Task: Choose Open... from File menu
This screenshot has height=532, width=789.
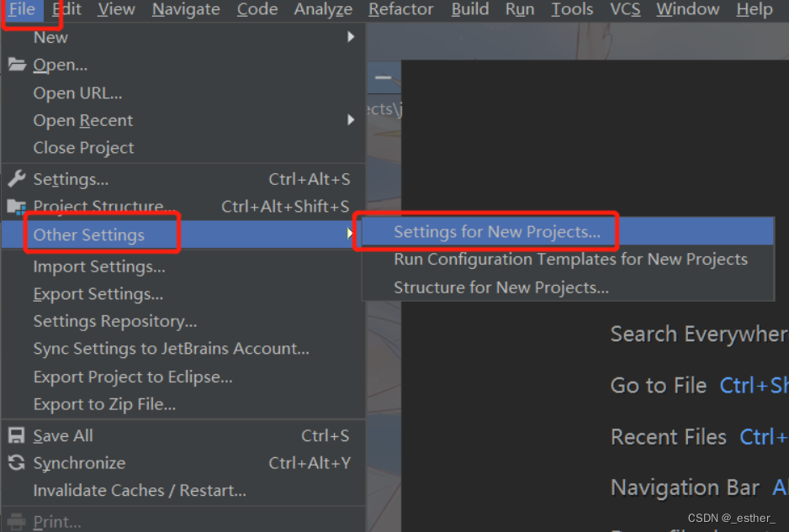Action: [x=183, y=65]
